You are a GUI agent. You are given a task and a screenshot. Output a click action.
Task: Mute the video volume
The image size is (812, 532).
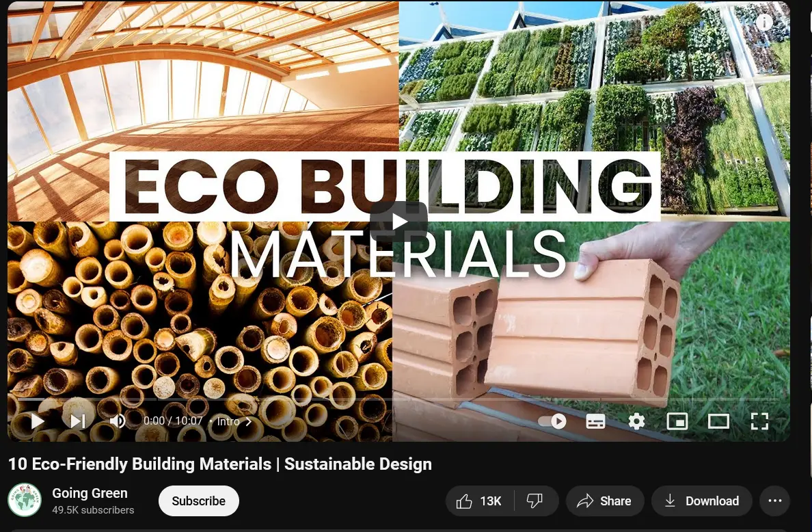(x=118, y=421)
